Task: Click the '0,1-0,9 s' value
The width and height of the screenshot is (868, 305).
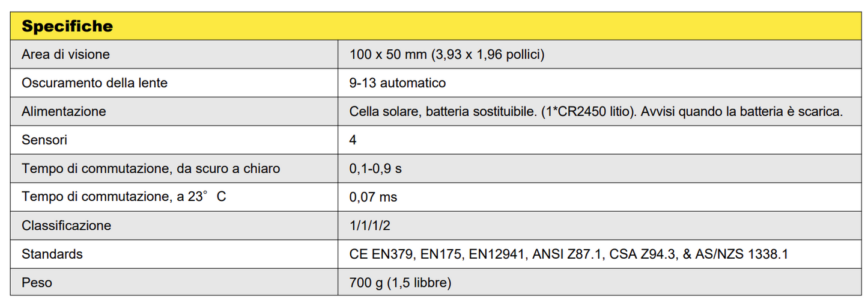Action: (x=375, y=168)
